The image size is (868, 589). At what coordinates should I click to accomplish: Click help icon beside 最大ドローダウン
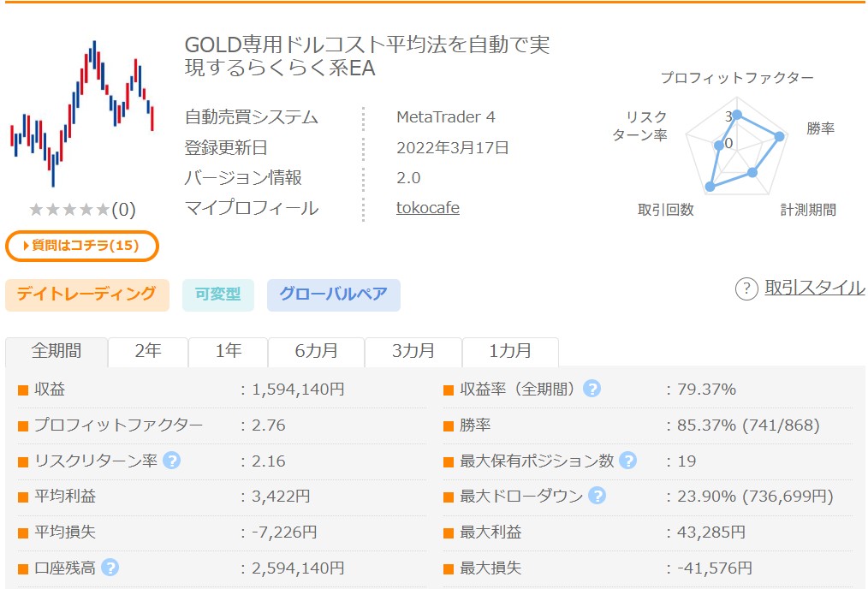(597, 496)
